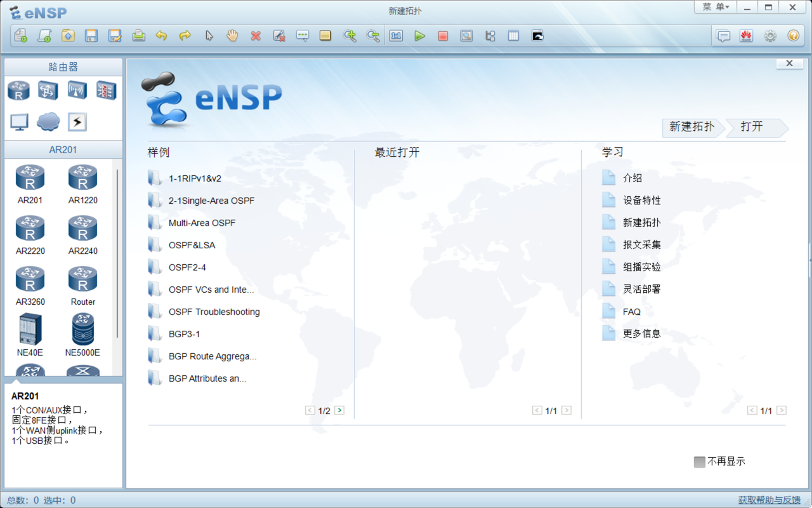Viewport: 812px width, 508px height.
Task: Redo the last action
Action: click(x=185, y=36)
